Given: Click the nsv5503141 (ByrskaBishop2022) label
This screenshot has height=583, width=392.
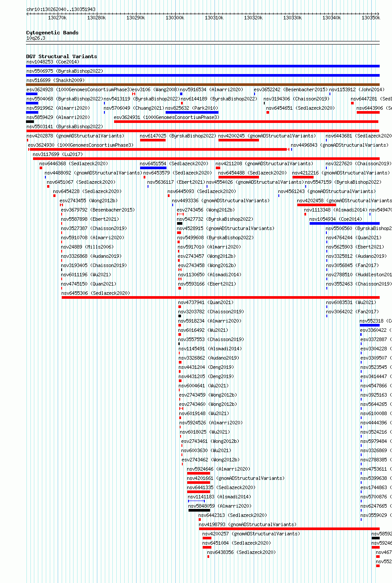Looking at the screenshot, I should coord(64,126).
